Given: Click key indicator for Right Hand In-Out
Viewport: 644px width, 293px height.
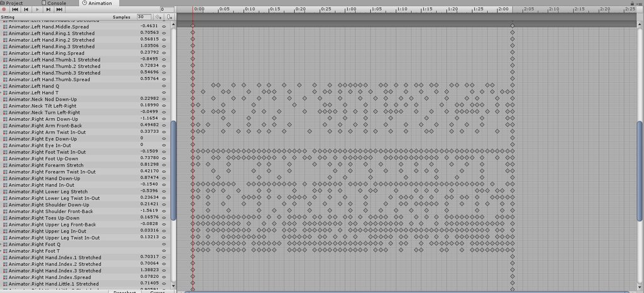Looking at the screenshot, I should click(164, 185).
